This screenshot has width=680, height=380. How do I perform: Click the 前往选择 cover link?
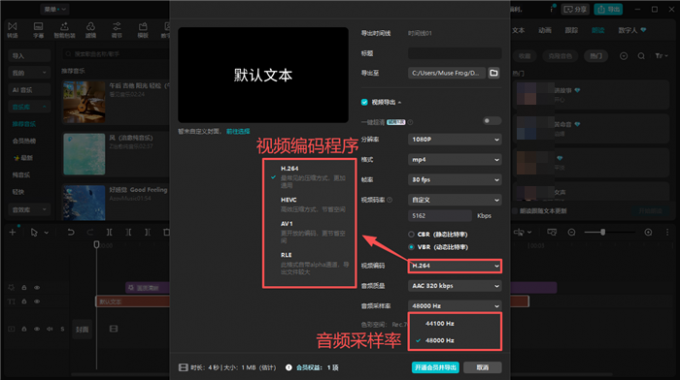(x=238, y=131)
